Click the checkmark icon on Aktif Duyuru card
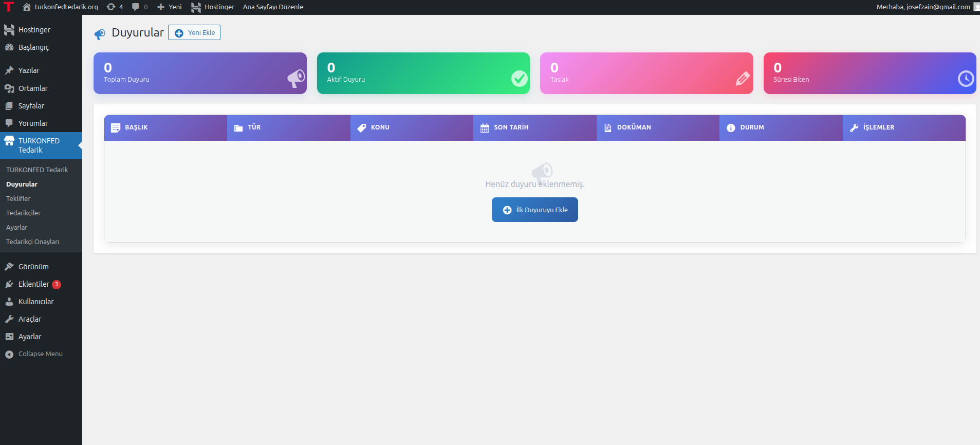The width and height of the screenshot is (980, 445). pyautogui.click(x=519, y=79)
